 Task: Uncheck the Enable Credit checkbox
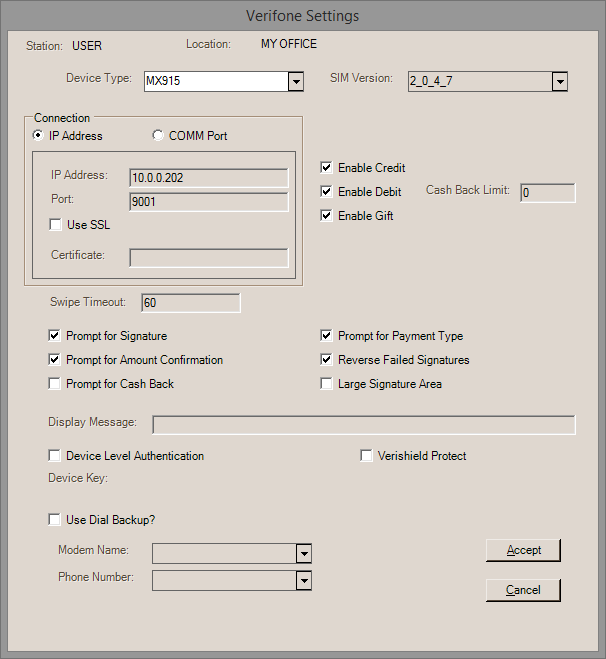(326, 167)
